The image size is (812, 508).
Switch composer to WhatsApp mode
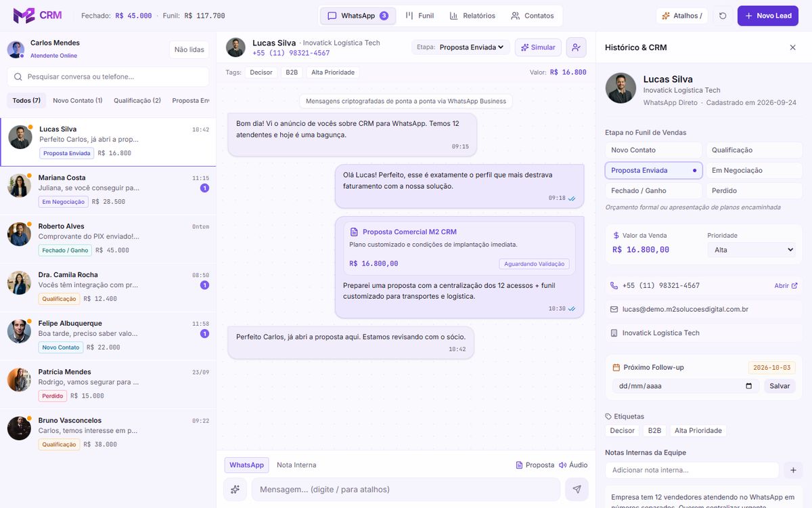tap(246, 465)
